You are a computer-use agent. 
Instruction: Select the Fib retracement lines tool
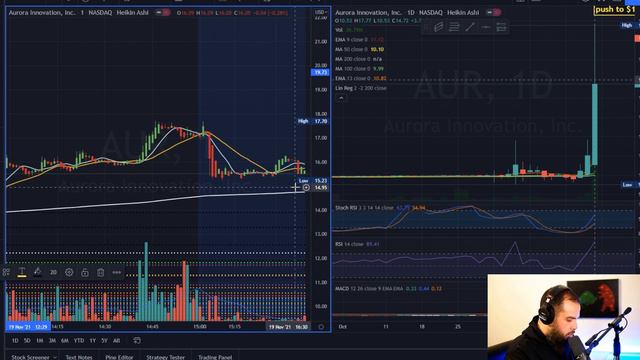[454, 27]
